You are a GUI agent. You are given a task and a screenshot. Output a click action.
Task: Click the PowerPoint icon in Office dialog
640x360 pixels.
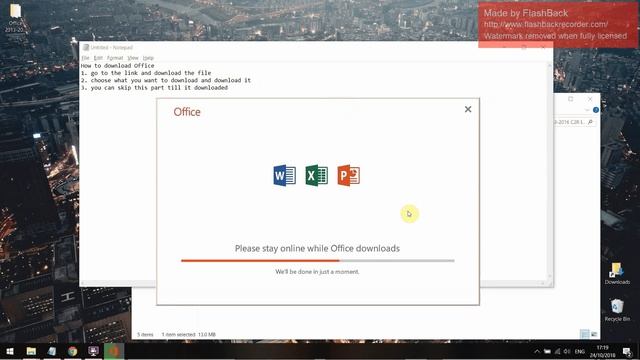[349, 176]
